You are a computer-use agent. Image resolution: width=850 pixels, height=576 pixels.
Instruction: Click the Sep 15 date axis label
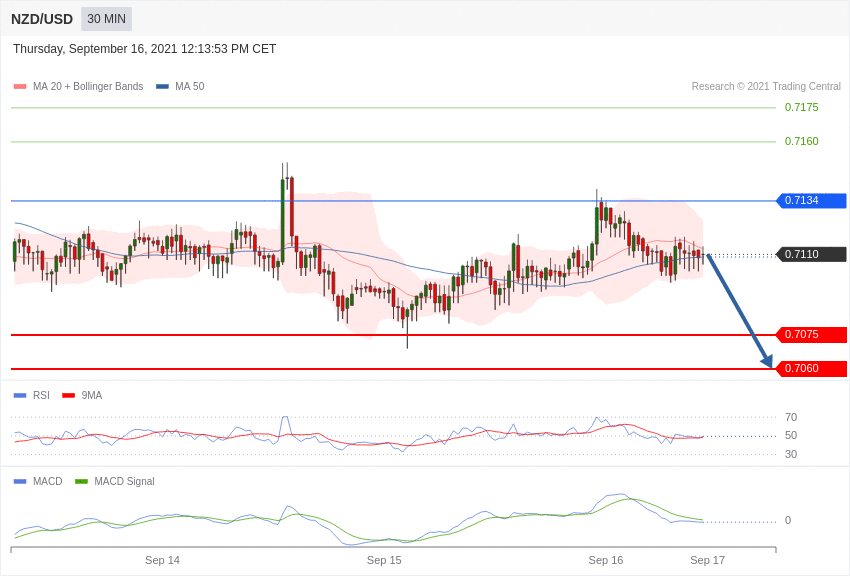click(x=384, y=560)
